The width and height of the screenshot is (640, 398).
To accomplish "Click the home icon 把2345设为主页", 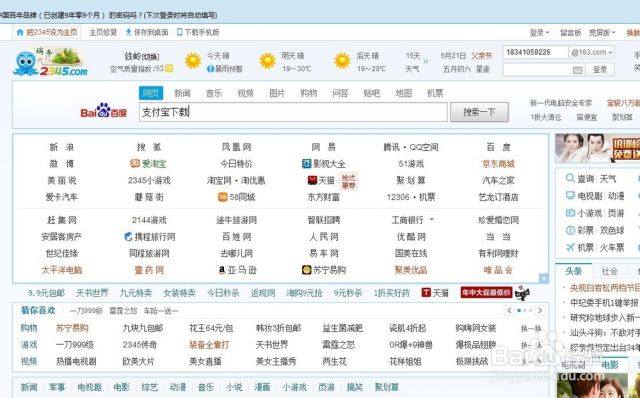I will coord(20,32).
